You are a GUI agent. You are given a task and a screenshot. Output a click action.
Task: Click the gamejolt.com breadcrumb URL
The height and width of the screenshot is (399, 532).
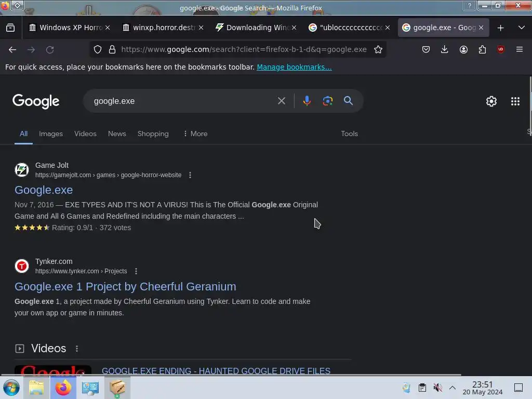click(x=108, y=175)
